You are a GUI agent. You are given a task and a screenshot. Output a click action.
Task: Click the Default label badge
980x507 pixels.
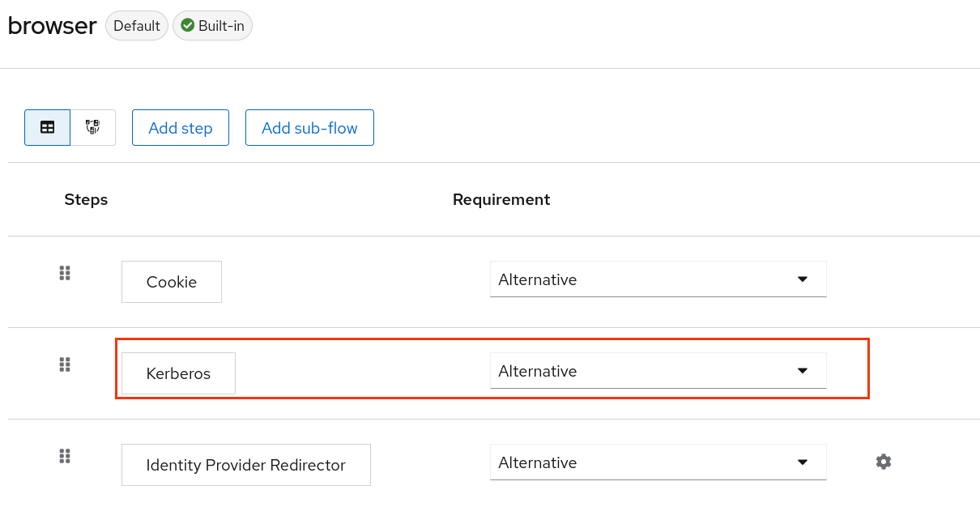[137, 26]
